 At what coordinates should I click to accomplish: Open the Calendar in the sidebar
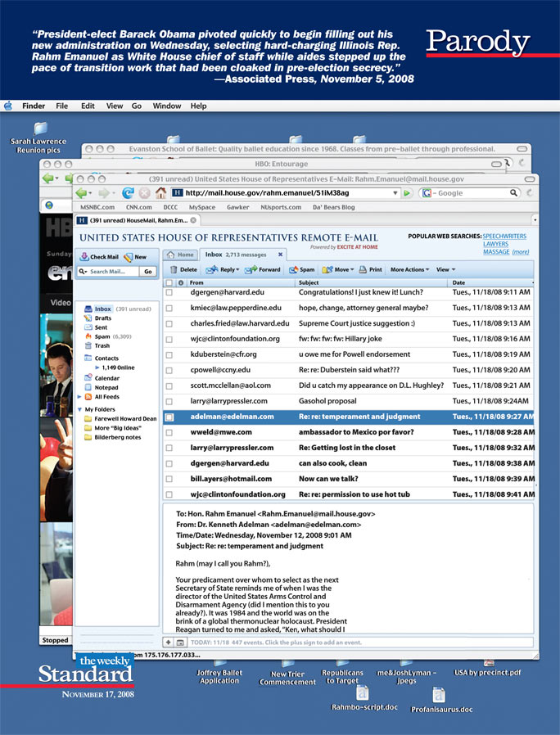click(x=106, y=378)
